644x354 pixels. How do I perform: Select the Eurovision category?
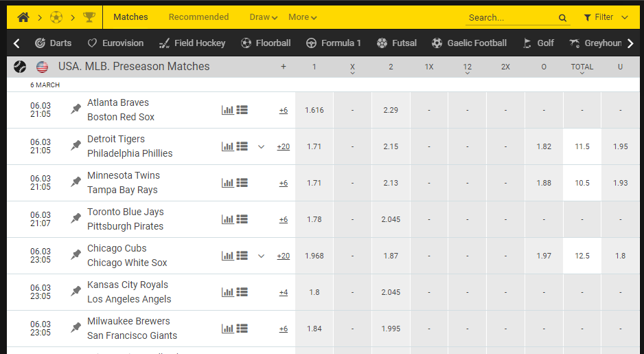pos(115,43)
